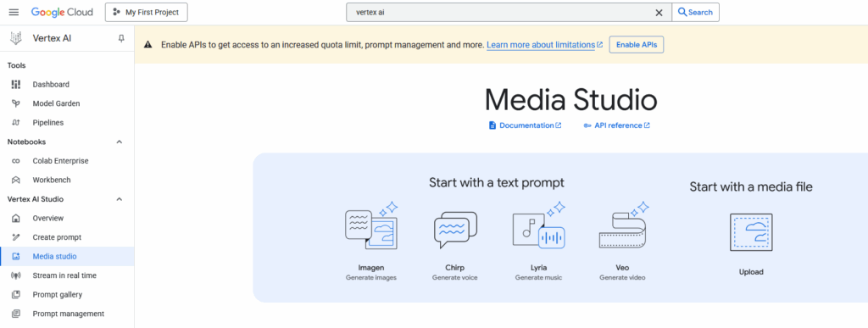Viewport: 868px width, 328px height.
Task: Click the Chirp speech bubbles icon
Action: pos(455,230)
